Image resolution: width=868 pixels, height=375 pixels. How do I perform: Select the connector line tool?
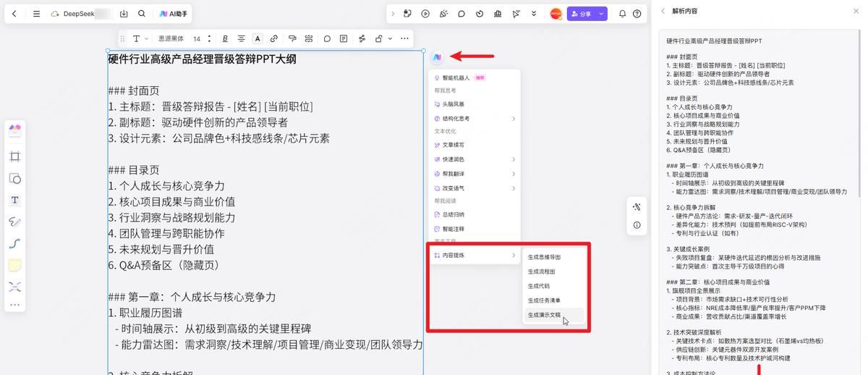14,243
